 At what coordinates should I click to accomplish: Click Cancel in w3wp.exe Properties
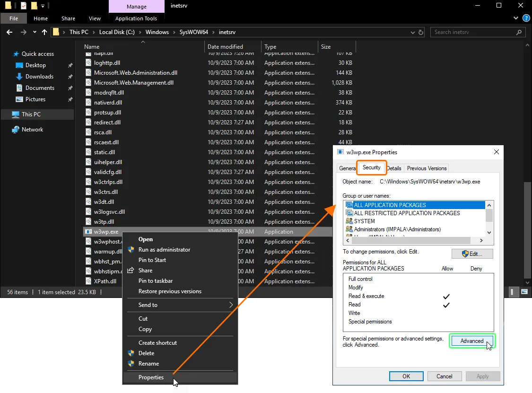[445, 376]
